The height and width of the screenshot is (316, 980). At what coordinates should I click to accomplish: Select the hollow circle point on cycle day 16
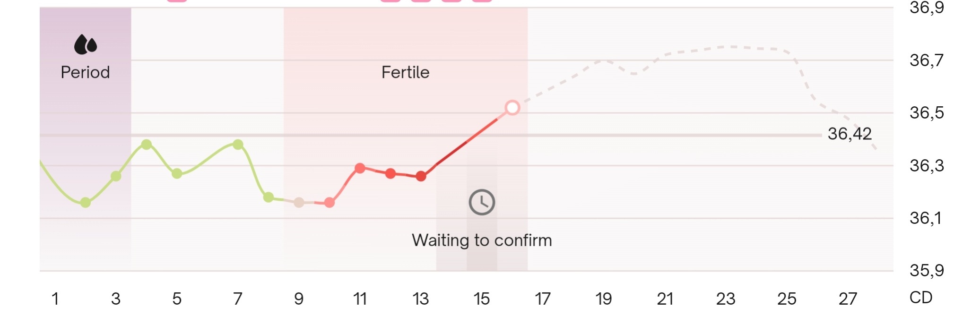tap(512, 108)
